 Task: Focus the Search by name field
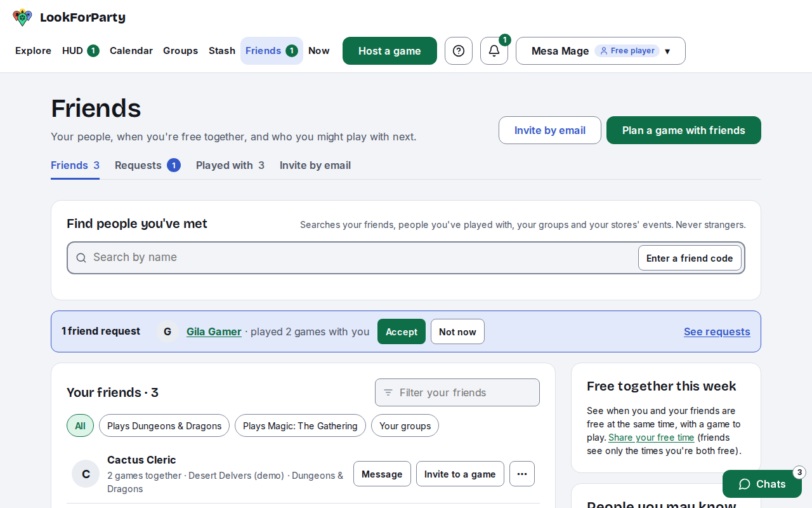coord(406,258)
